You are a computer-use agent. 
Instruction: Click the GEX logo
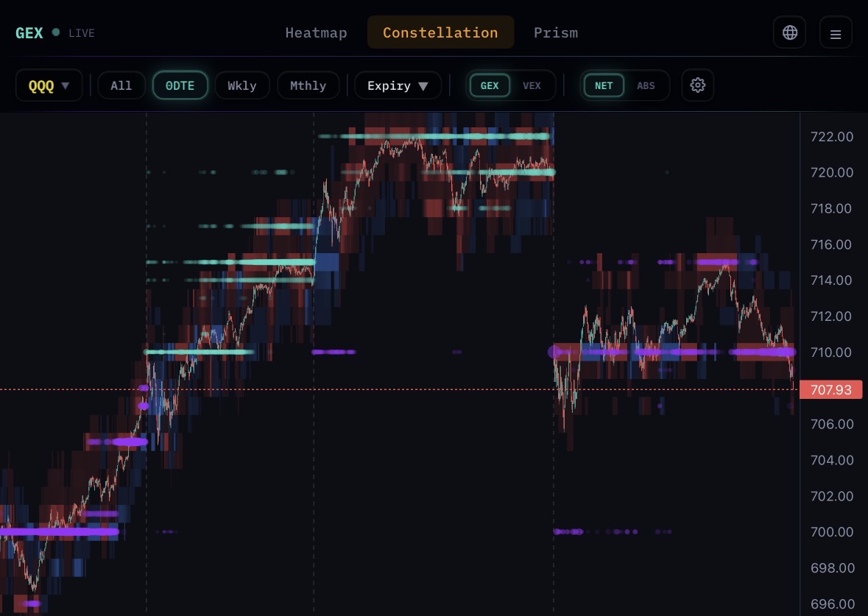point(29,33)
